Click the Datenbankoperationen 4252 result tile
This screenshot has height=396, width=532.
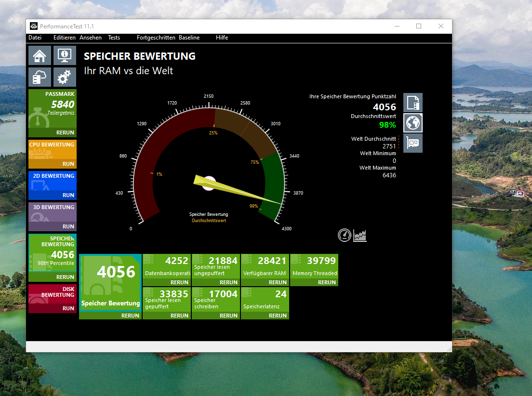coord(167,266)
